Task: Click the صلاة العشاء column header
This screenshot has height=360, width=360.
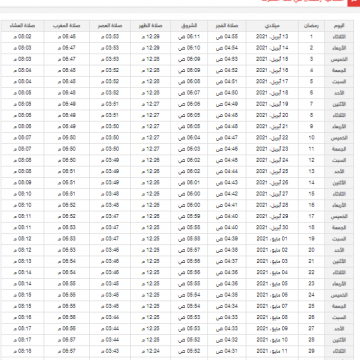Action: pyautogui.click(x=23, y=26)
